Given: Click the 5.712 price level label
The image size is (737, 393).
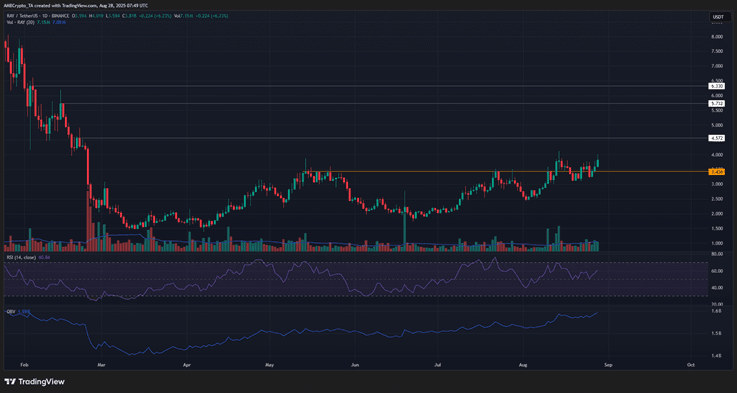Looking at the screenshot, I should point(716,103).
